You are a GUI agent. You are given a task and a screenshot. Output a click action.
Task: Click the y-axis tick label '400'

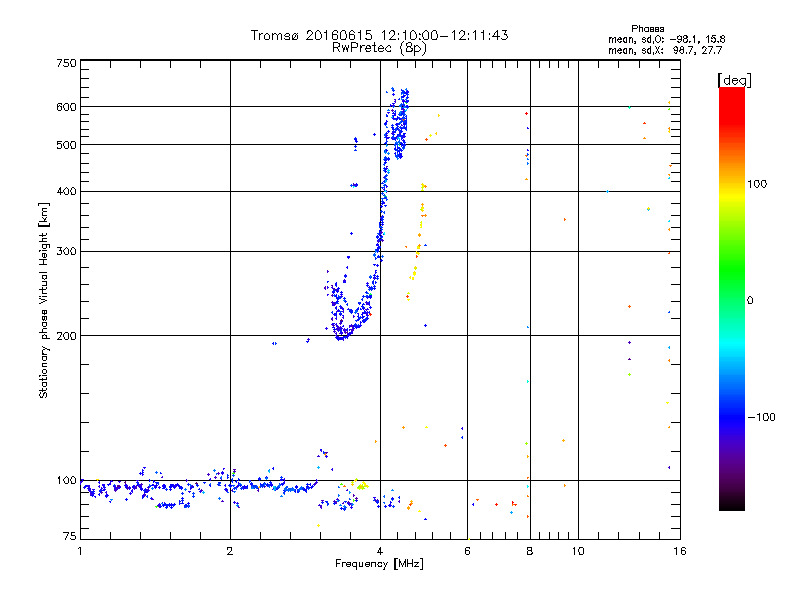tap(67, 192)
